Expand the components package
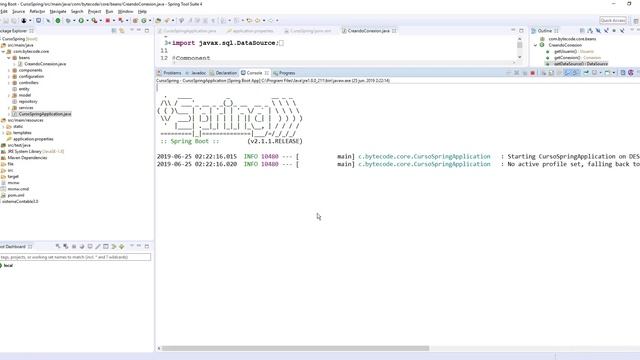This screenshot has height=360, width=640. pyautogui.click(x=9, y=70)
